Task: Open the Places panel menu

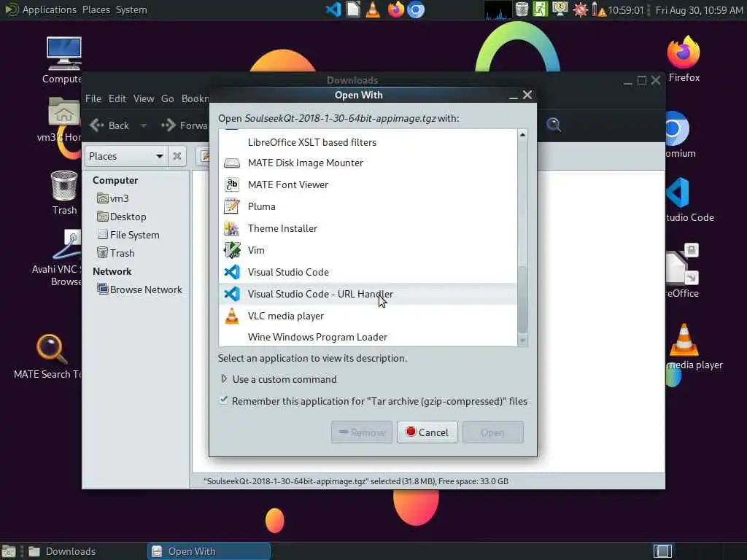Action: 96,9
